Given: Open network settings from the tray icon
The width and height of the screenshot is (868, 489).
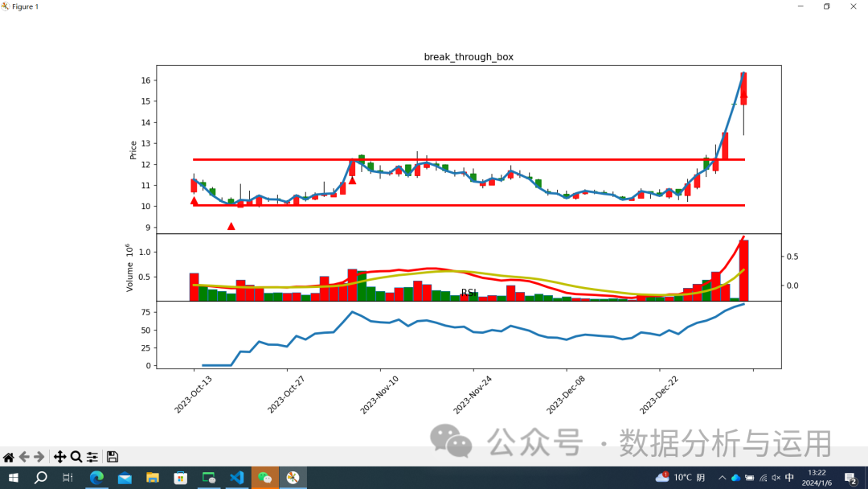Looking at the screenshot, I should [x=763, y=478].
